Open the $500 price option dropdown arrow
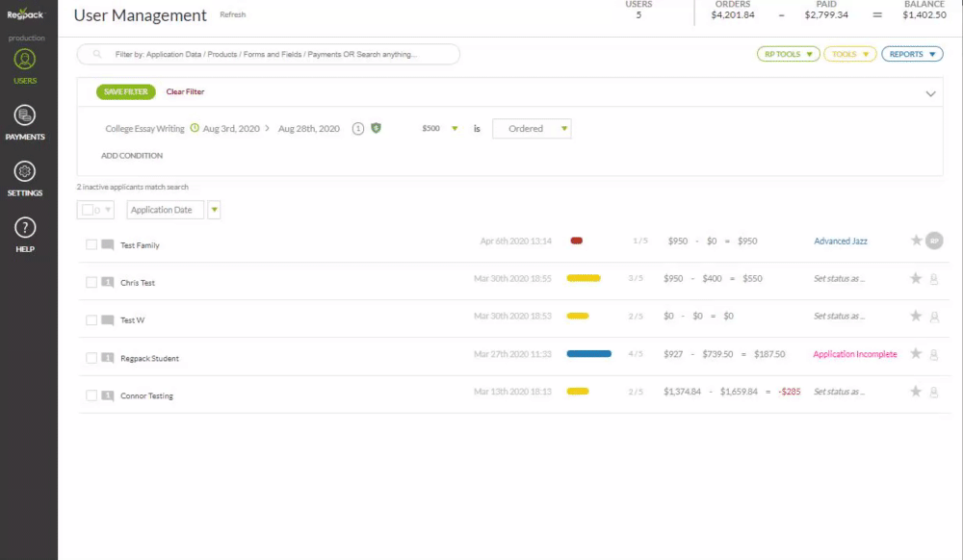 tap(455, 128)
